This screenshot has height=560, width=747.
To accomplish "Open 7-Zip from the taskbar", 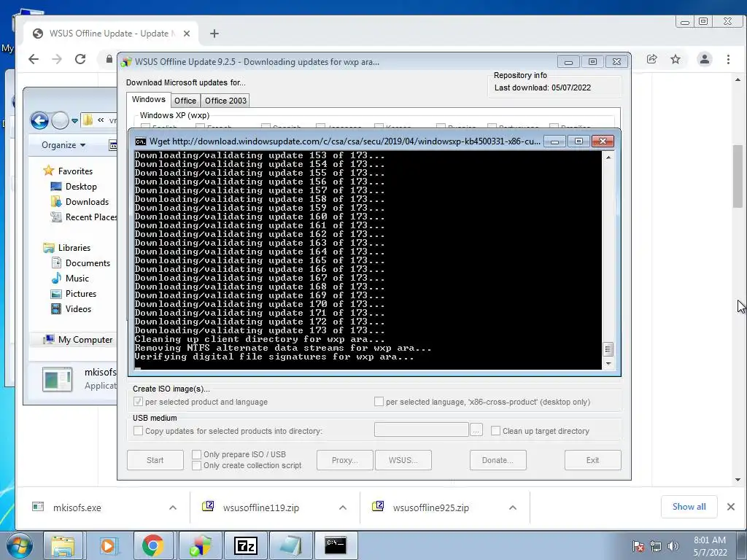I will tap(246, 545).
